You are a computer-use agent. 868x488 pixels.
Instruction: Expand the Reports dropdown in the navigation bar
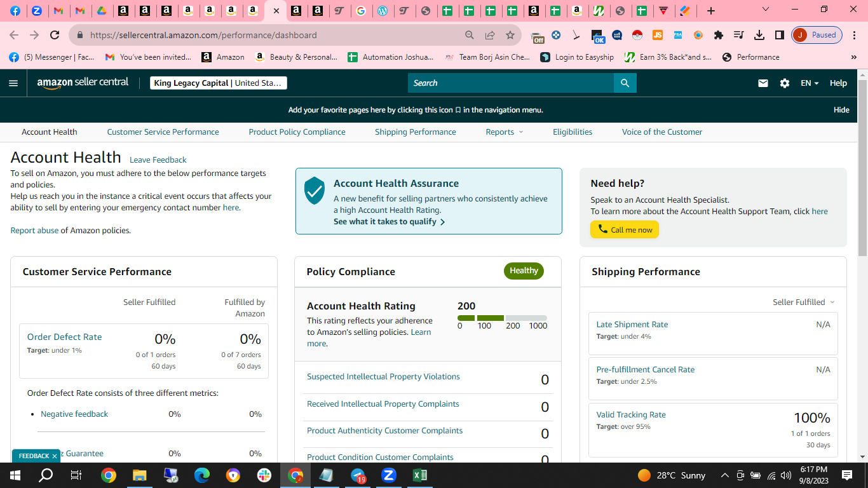point(505,132)
